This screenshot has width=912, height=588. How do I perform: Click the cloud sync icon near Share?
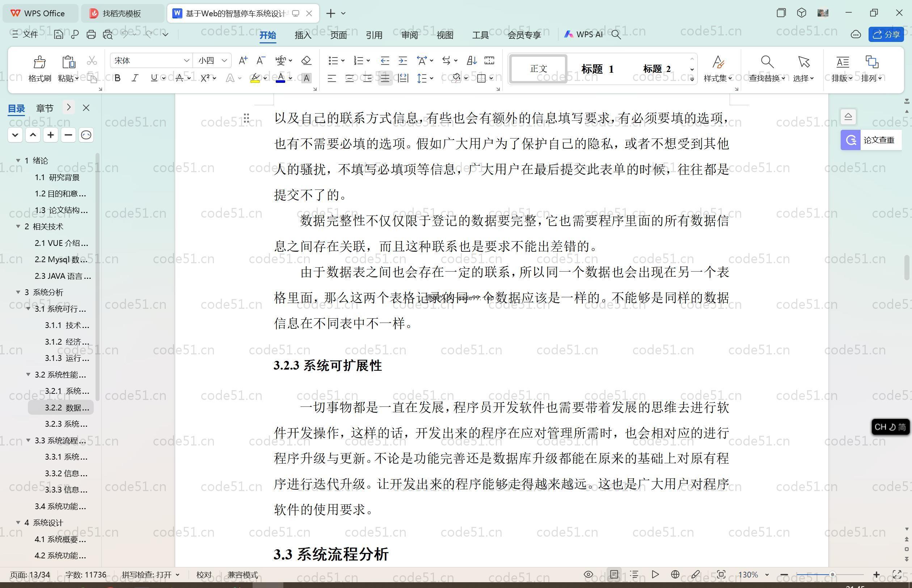[856, 34]
